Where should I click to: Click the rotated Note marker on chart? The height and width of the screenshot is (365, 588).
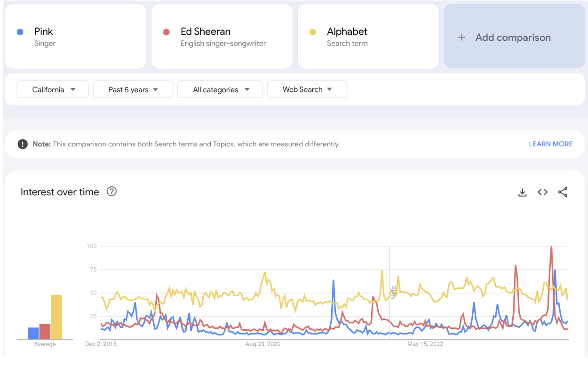394,293
